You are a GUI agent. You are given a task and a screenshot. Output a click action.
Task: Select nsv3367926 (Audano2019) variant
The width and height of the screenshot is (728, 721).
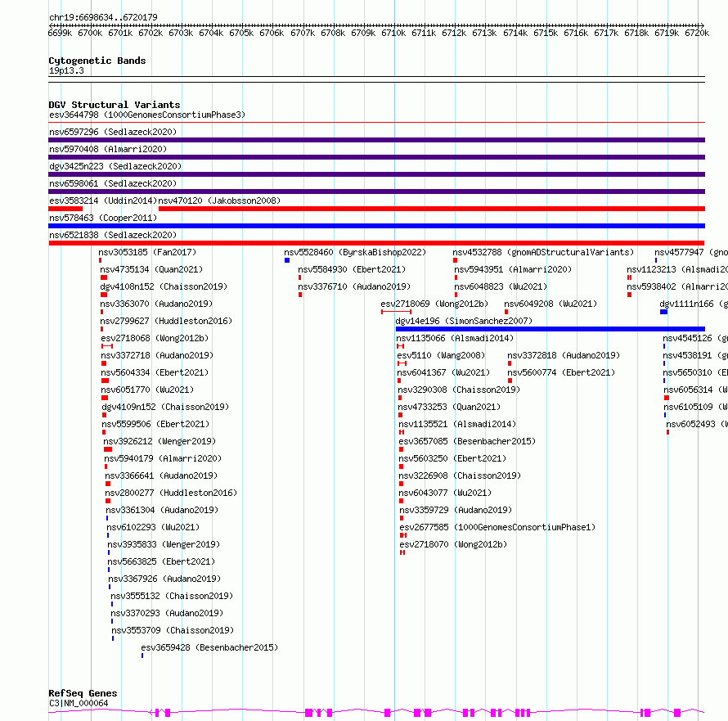(x=164, y=579)
